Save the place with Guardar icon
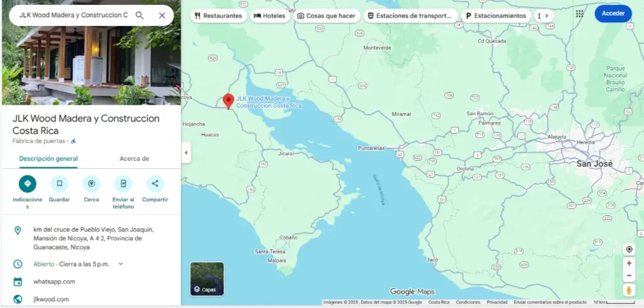The width and height of the screenshot is (644, 308). point(59,184)
